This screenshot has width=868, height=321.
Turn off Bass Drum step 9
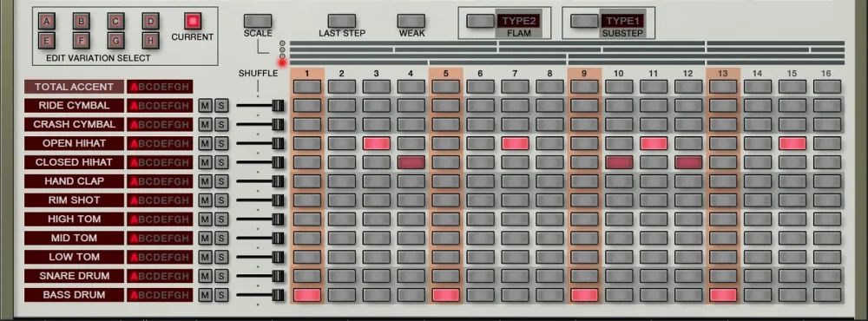[584, 295]
